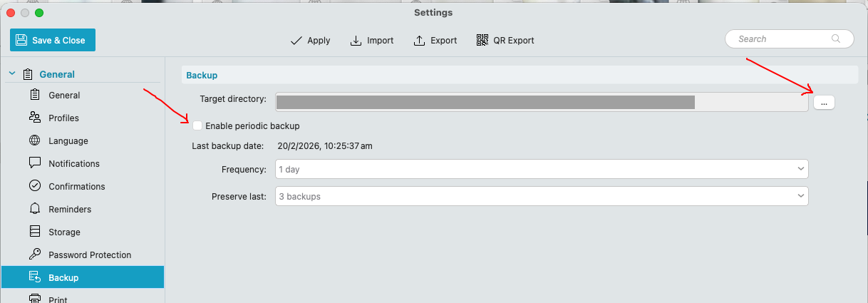Viewport: 868px width, 303px height.
Task: Click the Reminders bell icon
Action: [x=35, y=209]
